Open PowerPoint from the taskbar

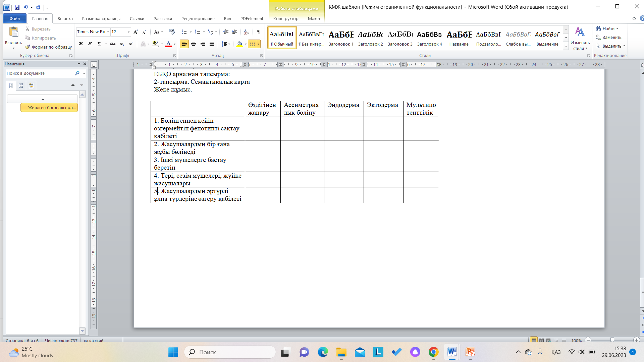click(x=470, y=352)
